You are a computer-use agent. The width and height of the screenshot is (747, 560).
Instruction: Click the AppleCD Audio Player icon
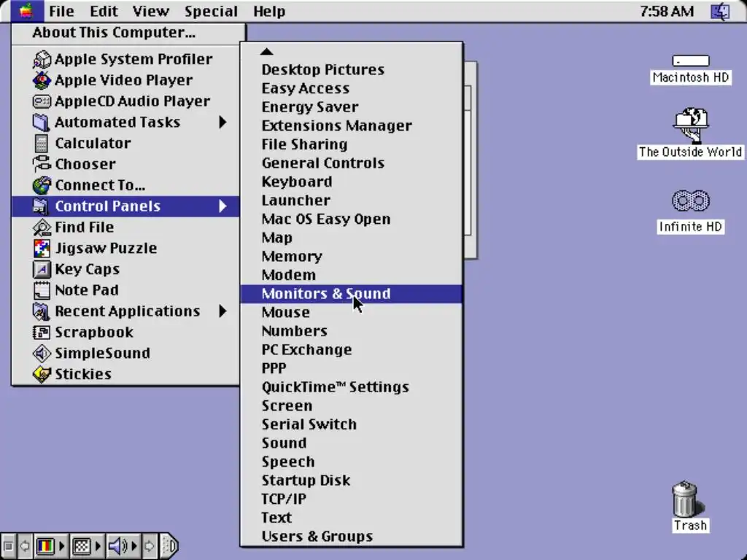[x=42, y=101]
